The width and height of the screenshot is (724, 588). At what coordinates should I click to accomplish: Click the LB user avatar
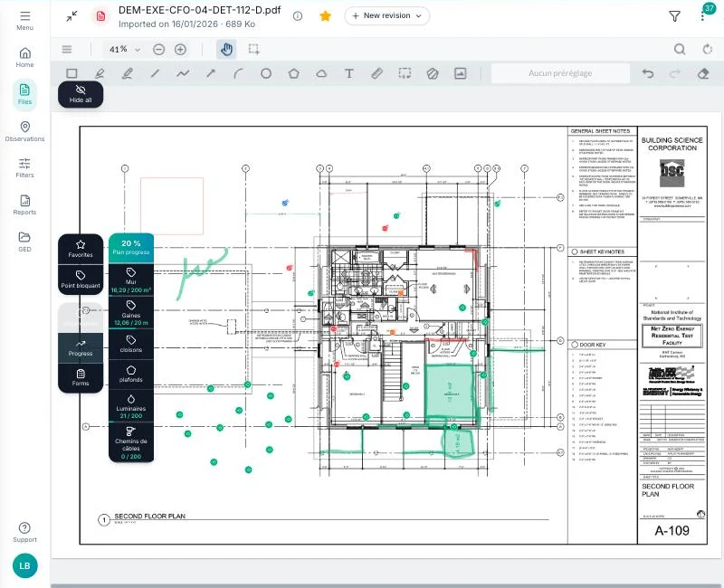(x=25, y=566)
